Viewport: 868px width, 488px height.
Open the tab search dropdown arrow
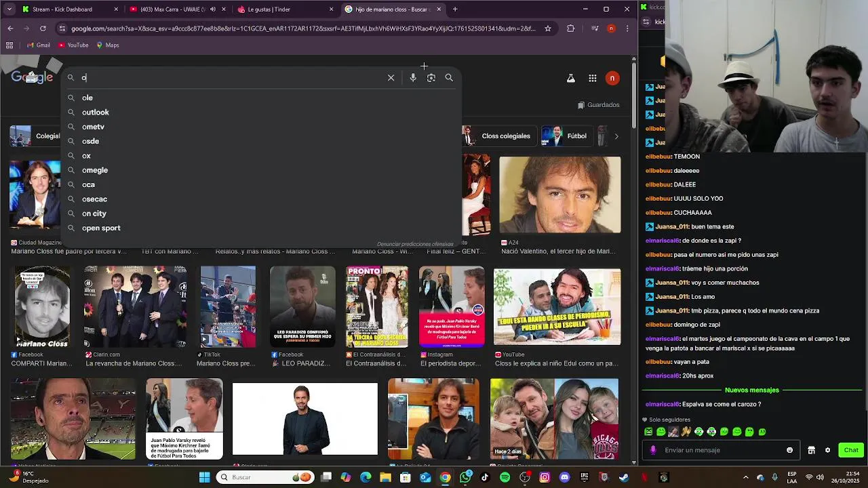(10, 9)
